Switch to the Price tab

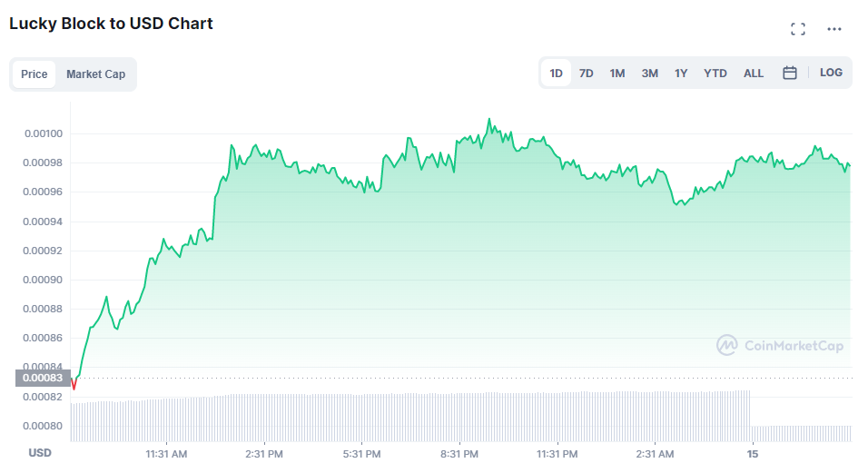pyautogui.click(x=35, y=74)
